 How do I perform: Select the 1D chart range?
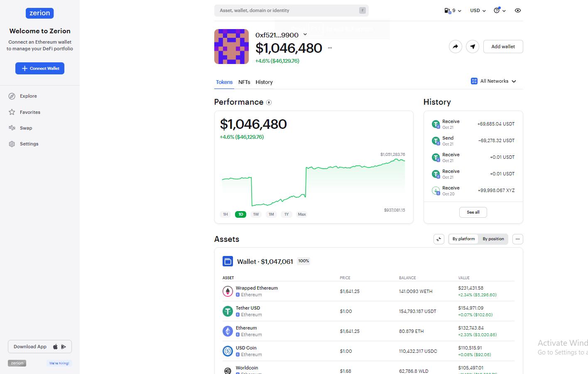pyautogui.click(x=241, y=214)
